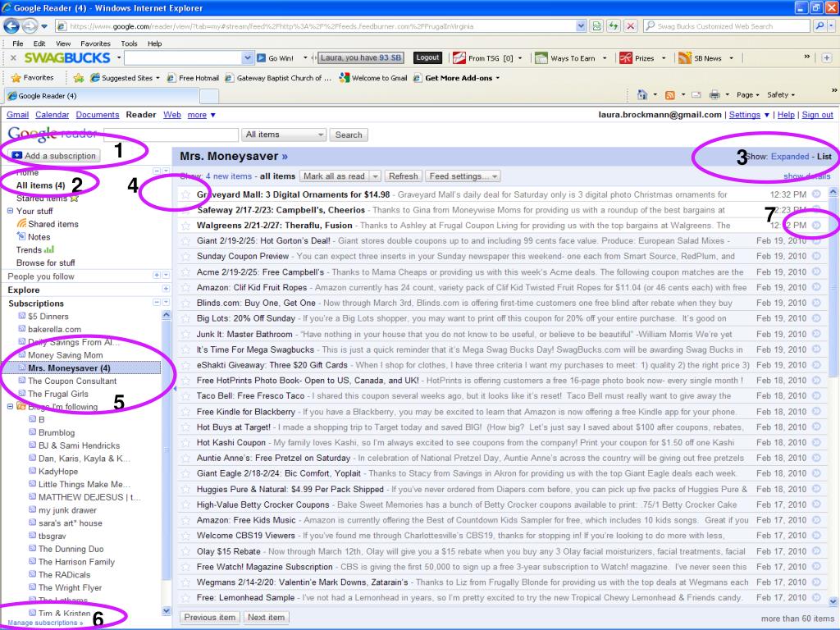This screenshot has height=630, width=840.
Task: Click the Previous item button
Action: point(209,617)
